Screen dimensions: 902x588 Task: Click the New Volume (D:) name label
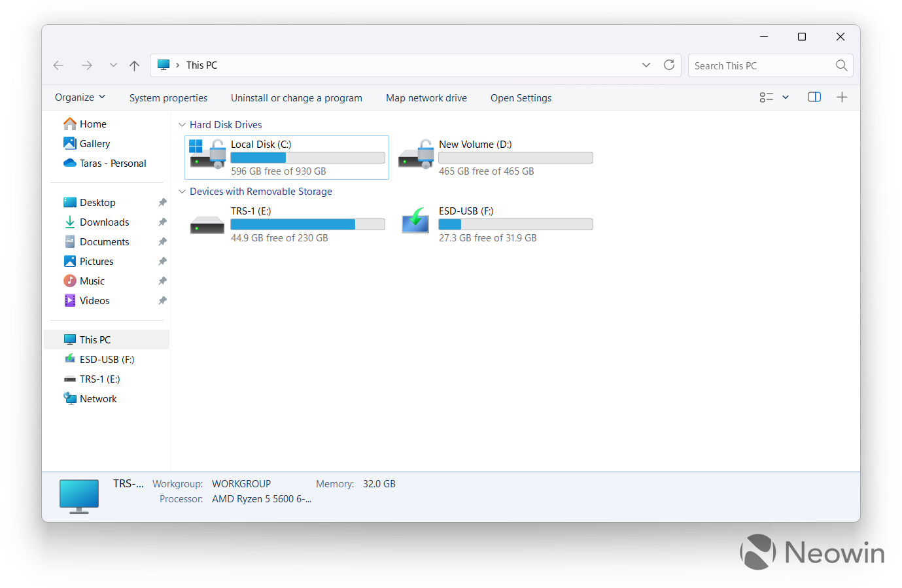[x=476, y=145]
